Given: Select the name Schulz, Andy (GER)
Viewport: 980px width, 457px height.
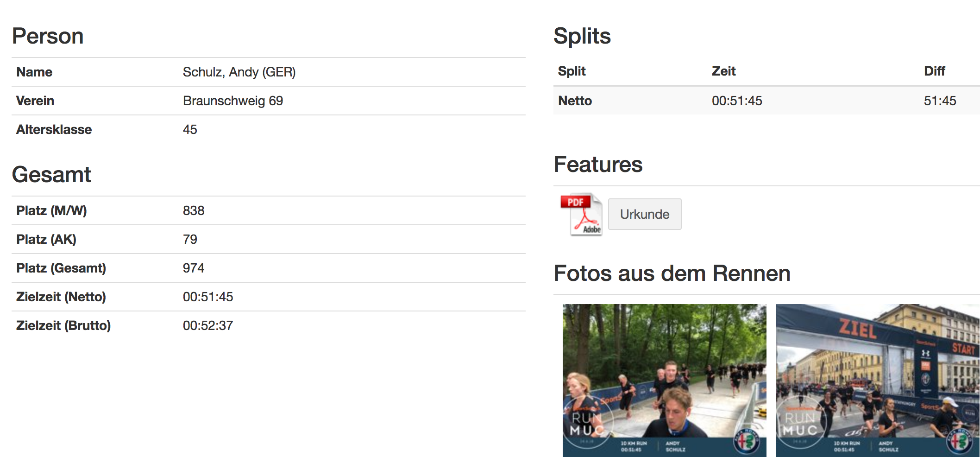Looking at the screenshot, I should [239, 72].
